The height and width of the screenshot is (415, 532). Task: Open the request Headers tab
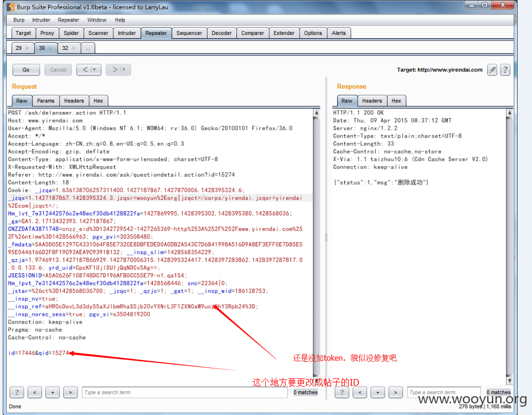74,101
